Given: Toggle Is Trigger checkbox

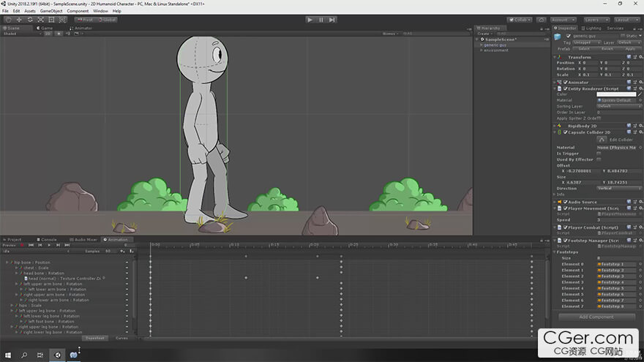Looking at the screenshot, I should (x=599, y=154).
